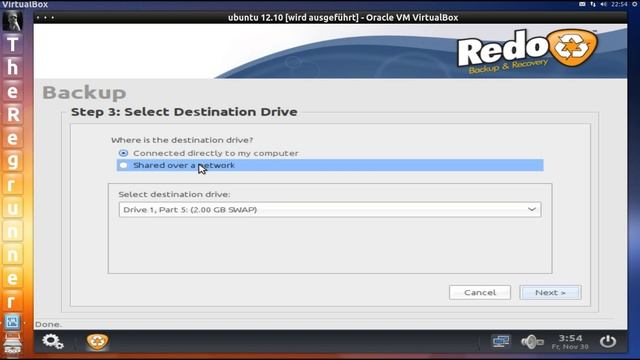Click the Redo Backup & Recovery logo

click(x=527, y=51)
